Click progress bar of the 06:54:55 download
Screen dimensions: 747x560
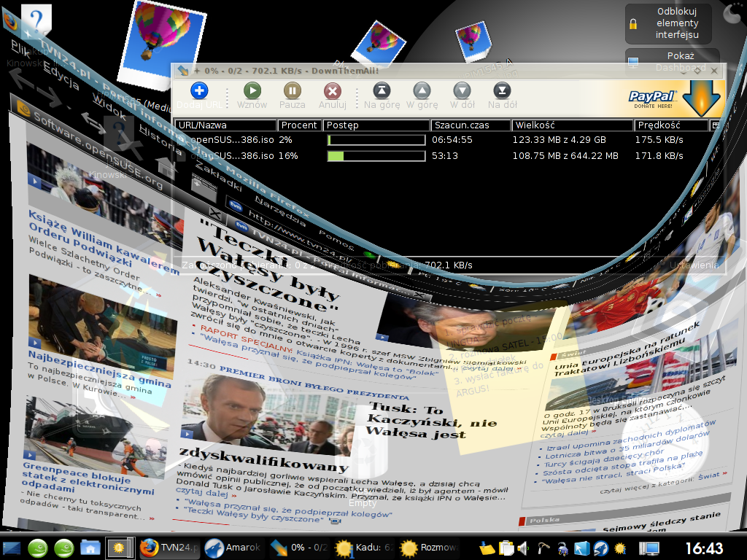tap(376, 140)
